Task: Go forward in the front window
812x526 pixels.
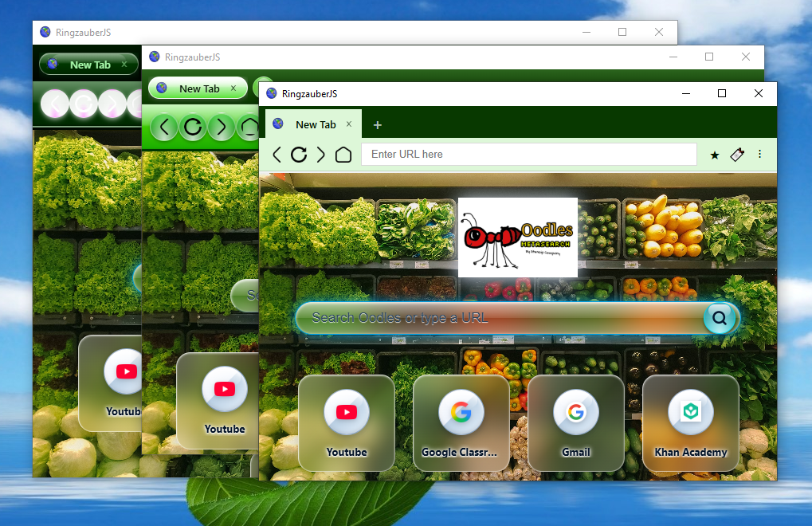Action: [321, 155]
